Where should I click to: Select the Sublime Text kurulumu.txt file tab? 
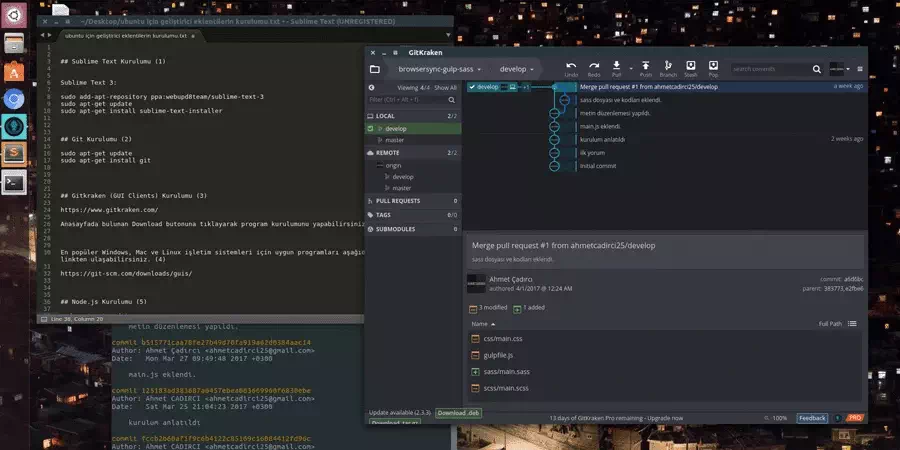[x=126, y=36]
